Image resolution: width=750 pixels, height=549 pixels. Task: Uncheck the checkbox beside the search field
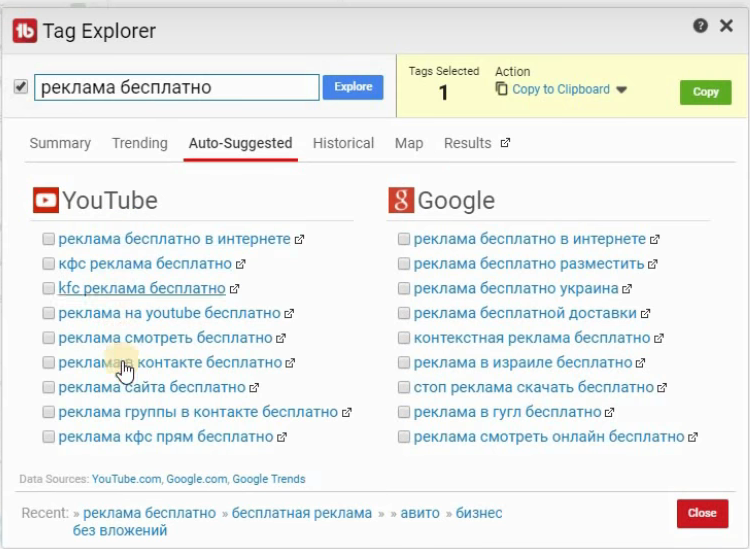[x=21, y=87]
